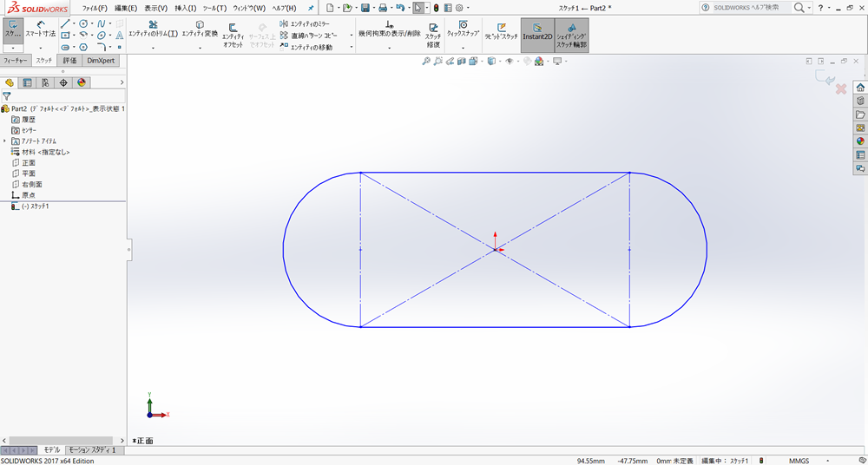Select the Ellipse sketch tool

(102, 36)
